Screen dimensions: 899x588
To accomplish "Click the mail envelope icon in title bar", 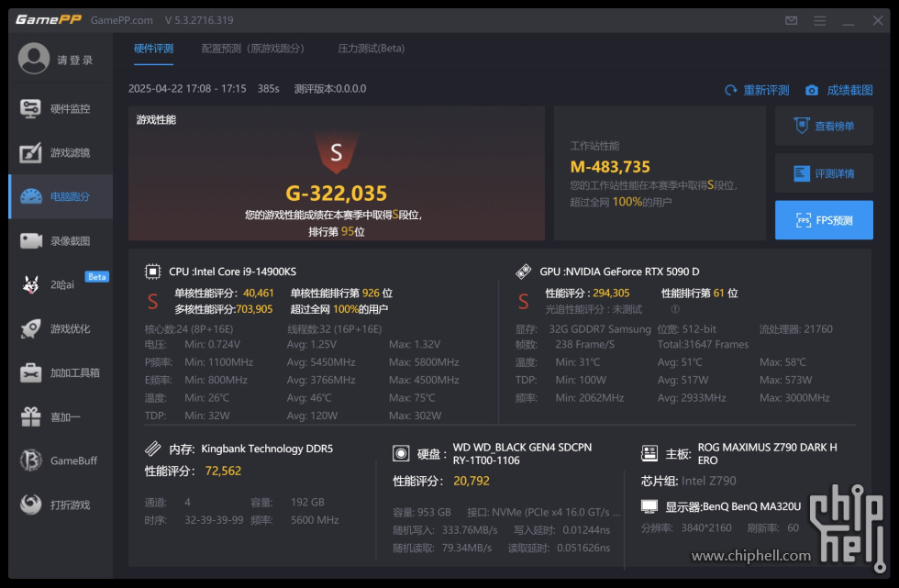I will [x=791, y=20].
